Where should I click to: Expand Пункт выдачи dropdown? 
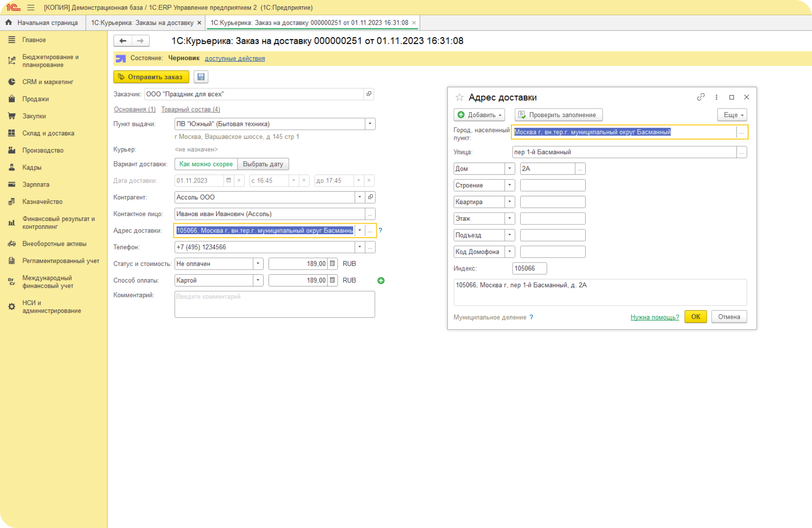pyautogui.click(x=370, y=124)
